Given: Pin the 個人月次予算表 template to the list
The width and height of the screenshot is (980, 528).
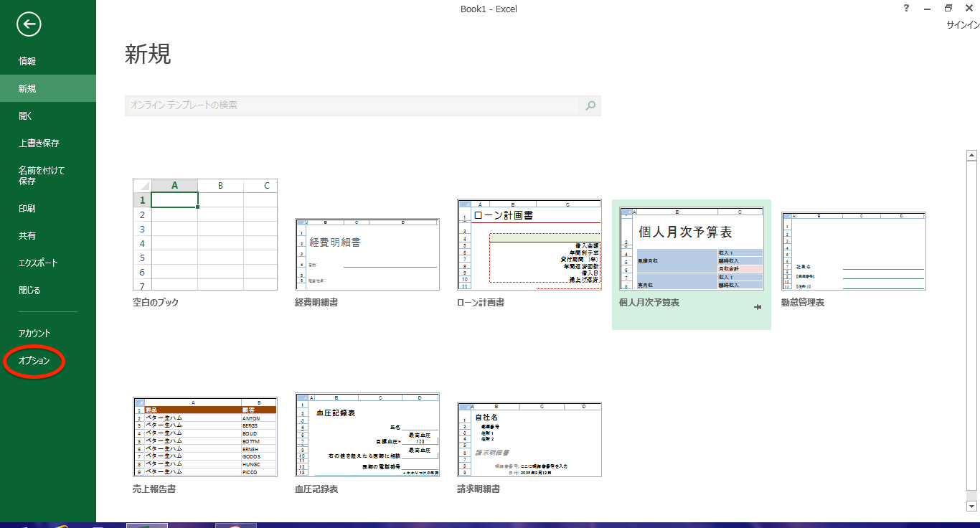Looking at the screenshot, I should (x=757, y=307).
